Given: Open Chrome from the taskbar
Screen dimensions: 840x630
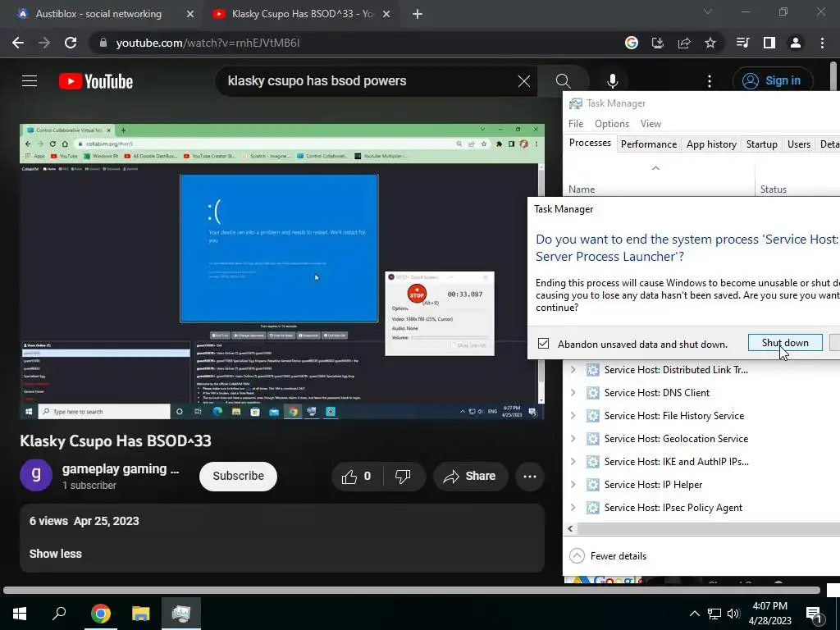Looking at the screenshot, I should [100, 613].
